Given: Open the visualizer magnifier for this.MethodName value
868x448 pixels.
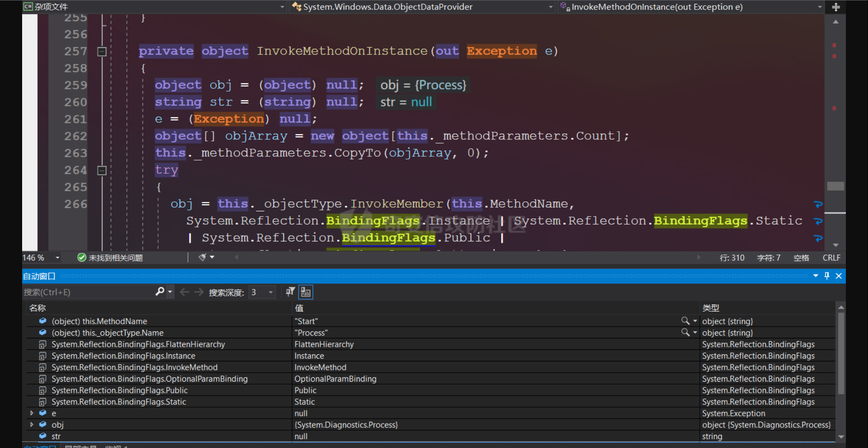Looking at the screenshot, I should point(685,321).
